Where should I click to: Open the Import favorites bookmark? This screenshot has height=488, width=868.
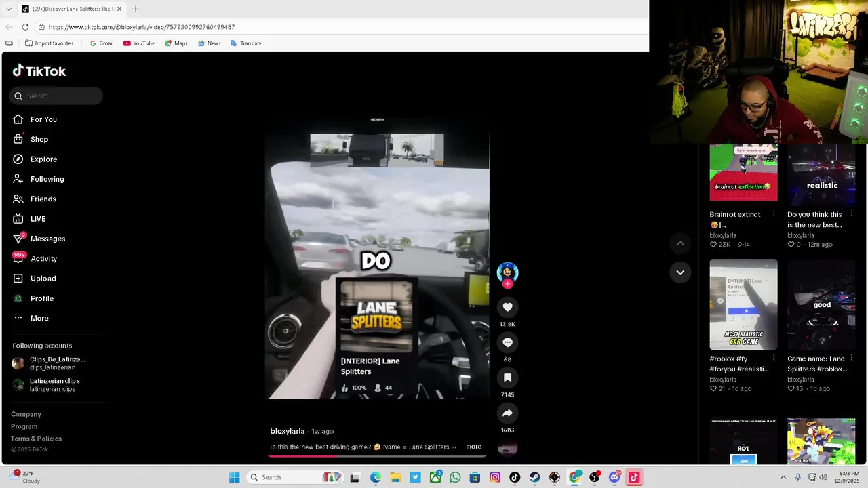point(49,43)
